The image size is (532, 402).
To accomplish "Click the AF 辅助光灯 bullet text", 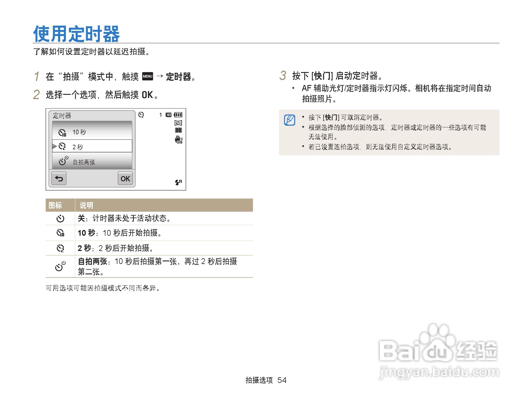I will click(x=396, y=93).
